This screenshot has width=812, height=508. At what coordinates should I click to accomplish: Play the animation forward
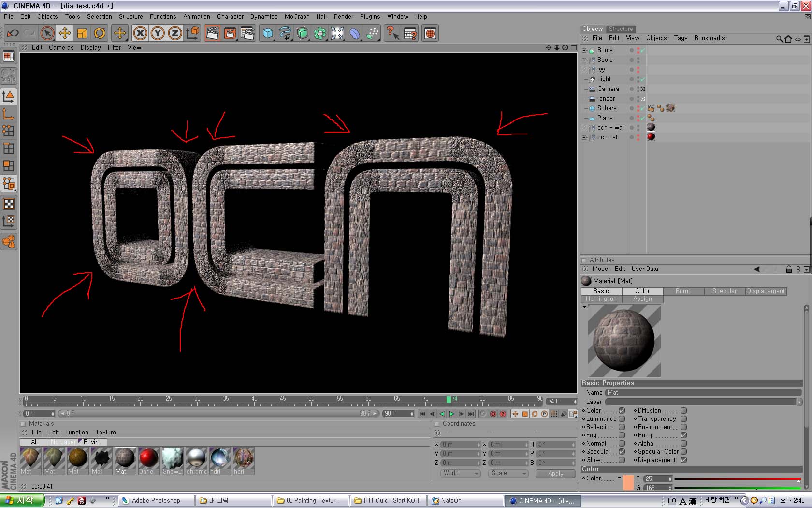click(452, 414)
